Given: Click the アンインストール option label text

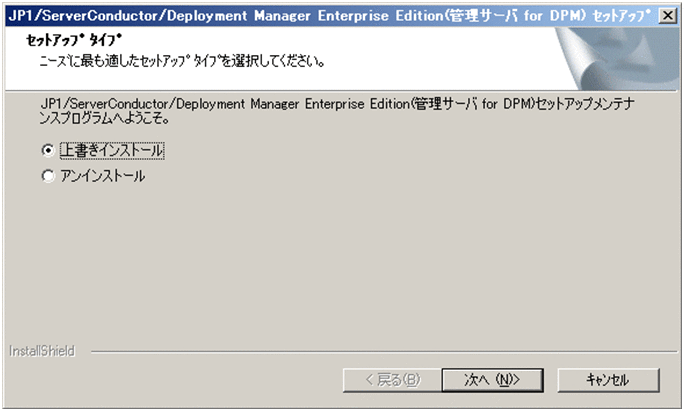Looking at the screenshot, I should click(x=103, y=176).
